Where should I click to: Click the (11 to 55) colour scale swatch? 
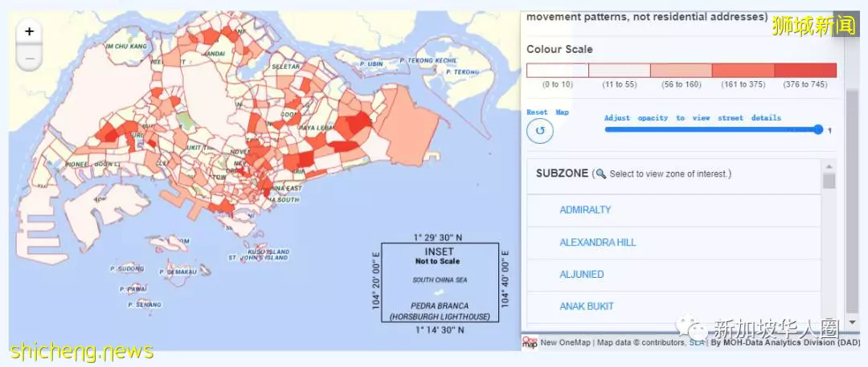(x=620, y=71)
